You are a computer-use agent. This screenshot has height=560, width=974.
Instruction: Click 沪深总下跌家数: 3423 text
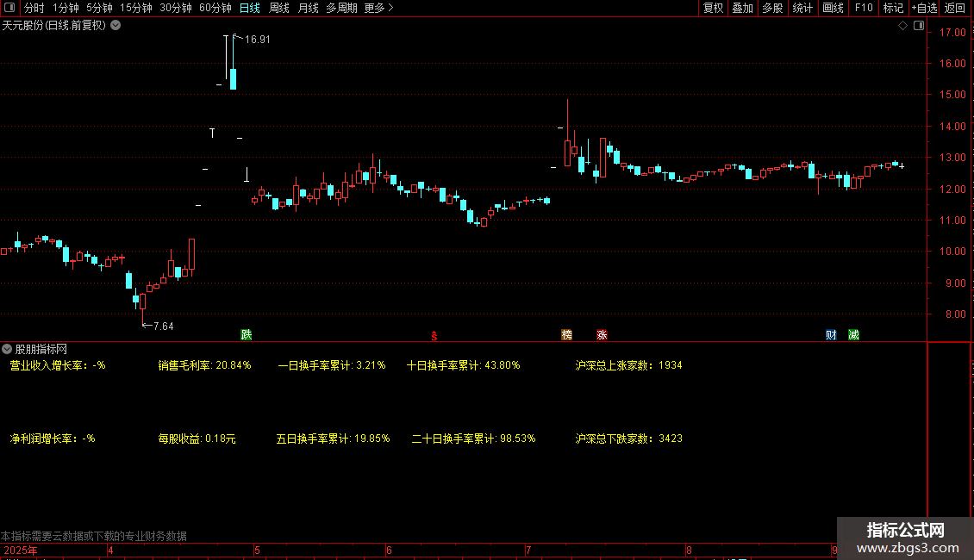(628, 439)
